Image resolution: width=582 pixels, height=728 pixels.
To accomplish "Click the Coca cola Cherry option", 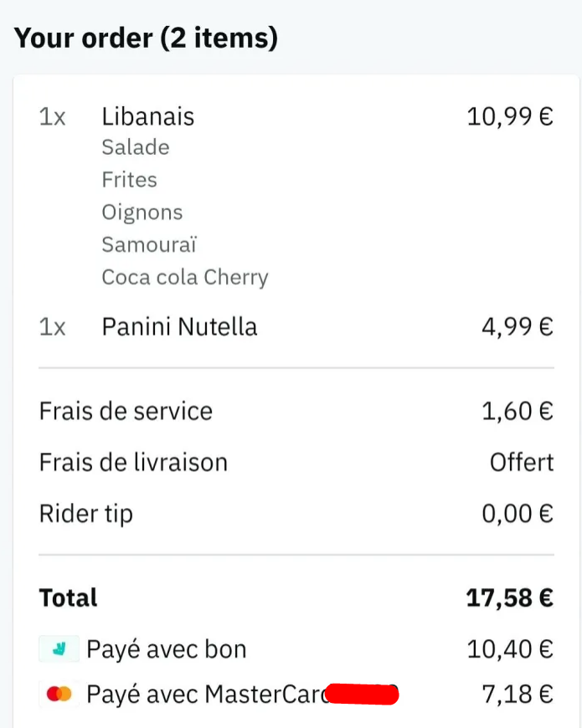I will tap(185, 277).
